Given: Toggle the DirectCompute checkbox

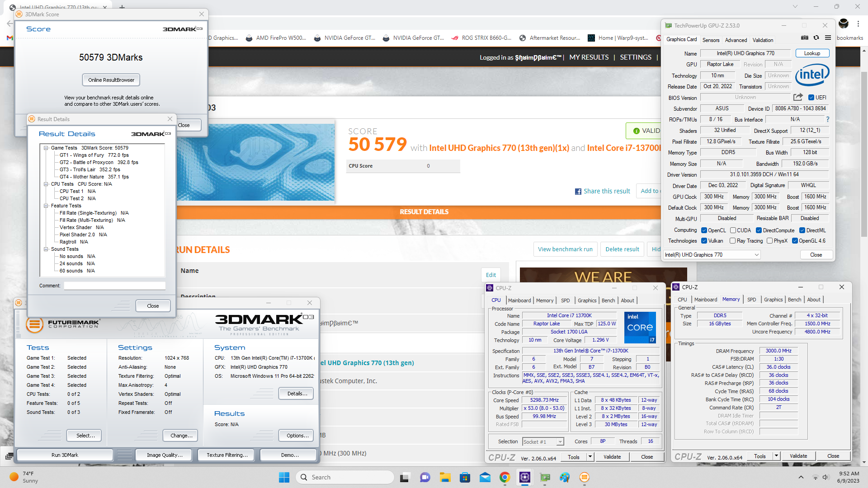Looking at the screenshot, I should pyautogui.click(x=759, y=230).
